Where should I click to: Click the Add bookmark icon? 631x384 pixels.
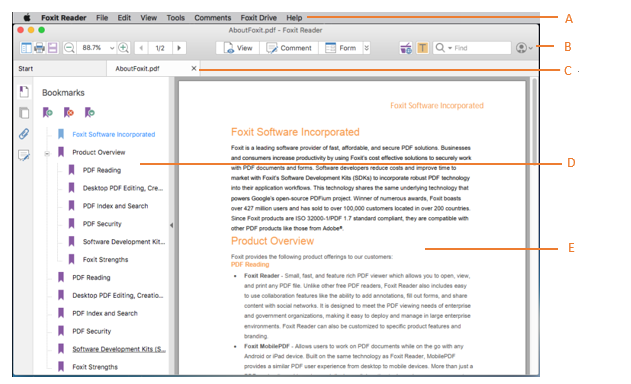(47, 112)
